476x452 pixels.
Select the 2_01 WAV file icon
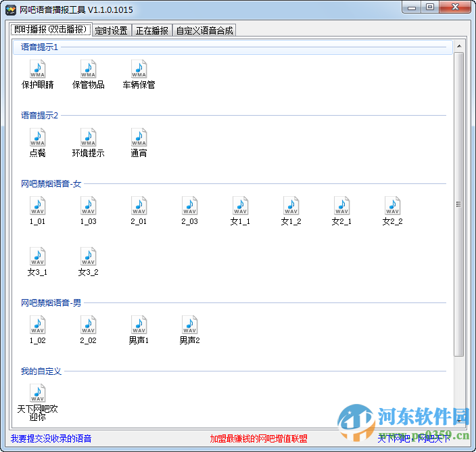click(139, 206)
